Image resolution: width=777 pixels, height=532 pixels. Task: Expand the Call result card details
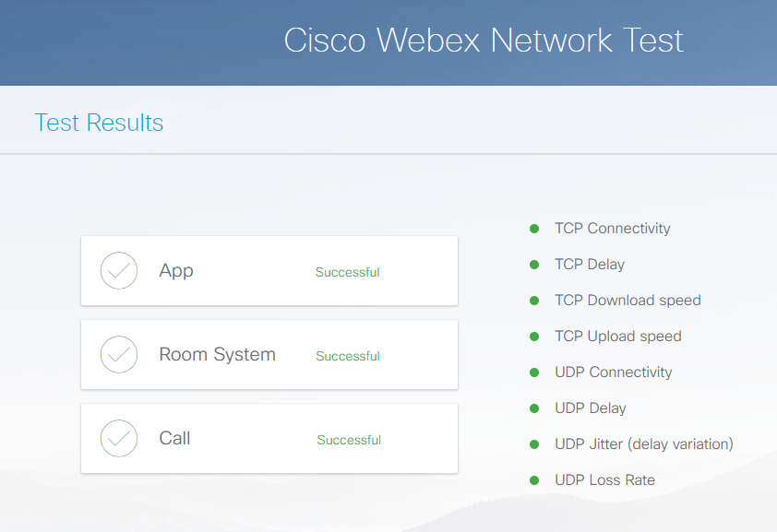click(269, 438)
